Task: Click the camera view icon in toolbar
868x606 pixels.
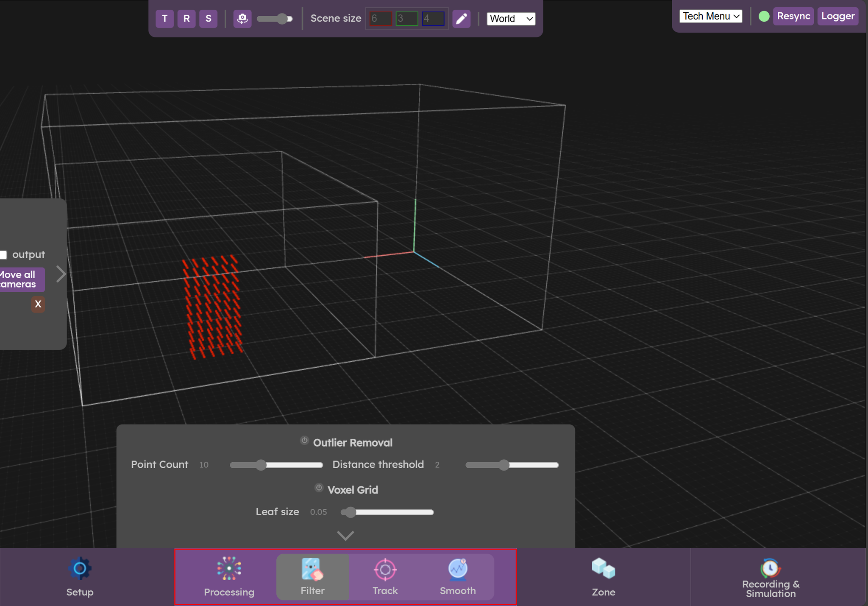Action: click(242, 19)
